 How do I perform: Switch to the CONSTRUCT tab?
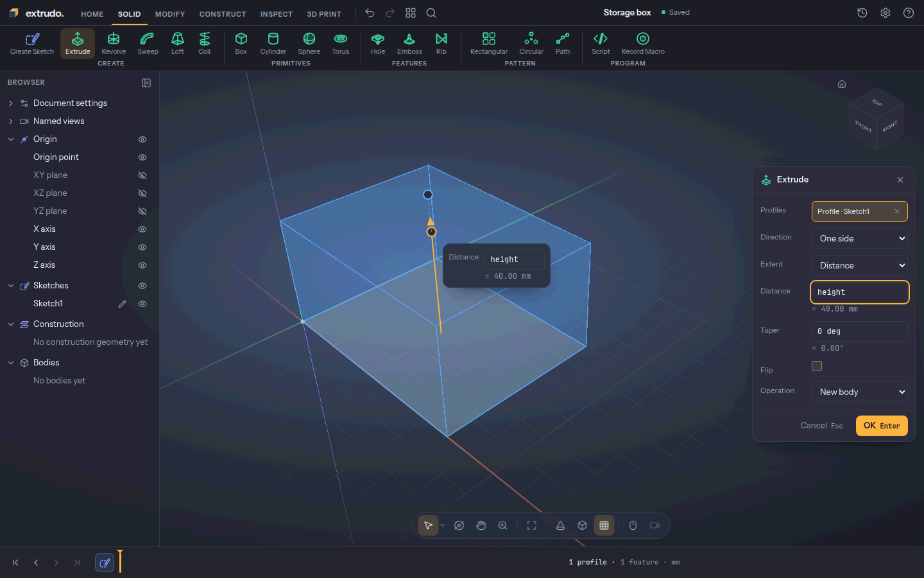(223, 13)
